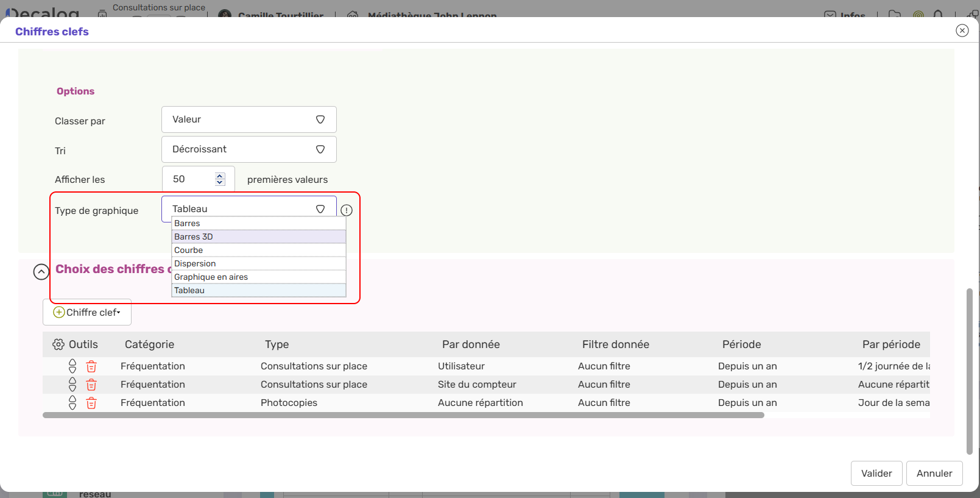Delete the Photocopies row with trash icon
Viewport: 980px width, 498px height.
pyautogui.click(x=91, y=403)
